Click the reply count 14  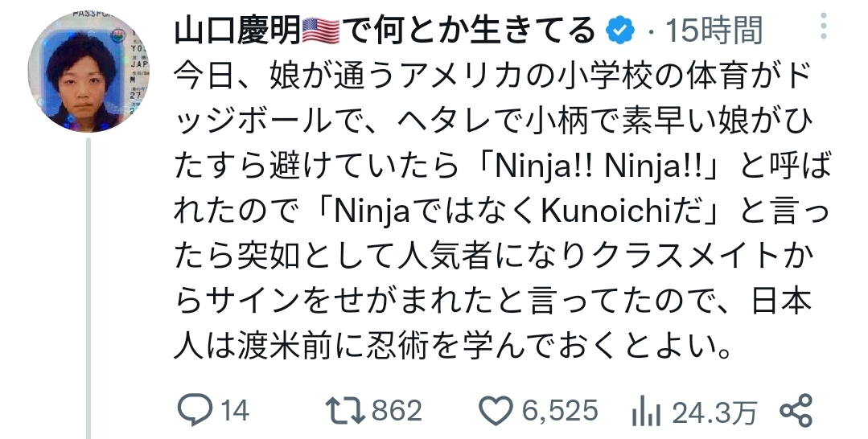(235, 412)
